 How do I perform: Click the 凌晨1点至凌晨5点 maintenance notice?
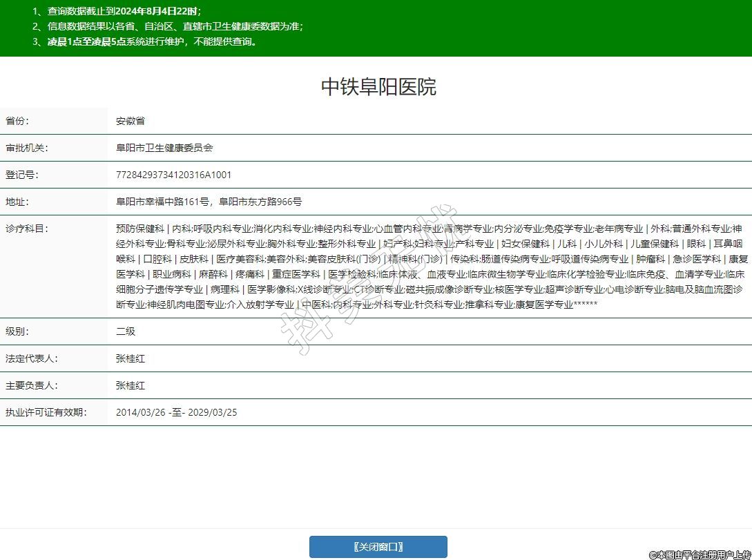click(145, 41)
